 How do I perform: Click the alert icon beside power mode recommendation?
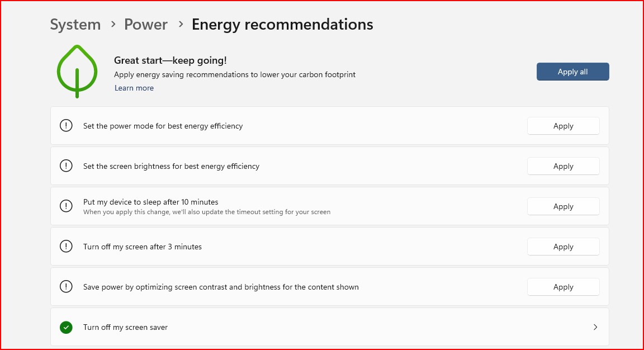tap(66, 126)
